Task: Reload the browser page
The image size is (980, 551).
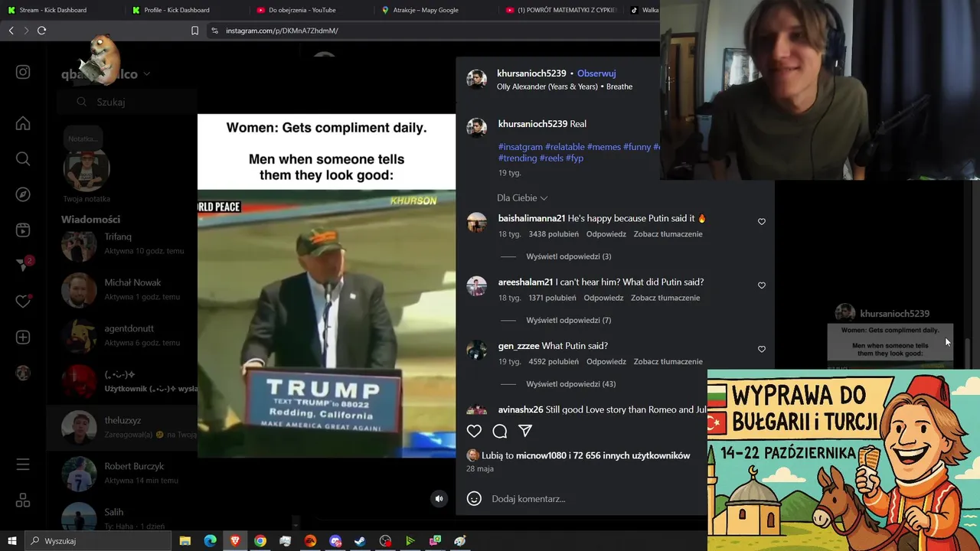Action: pyautogui.click(x=41, y=30)
